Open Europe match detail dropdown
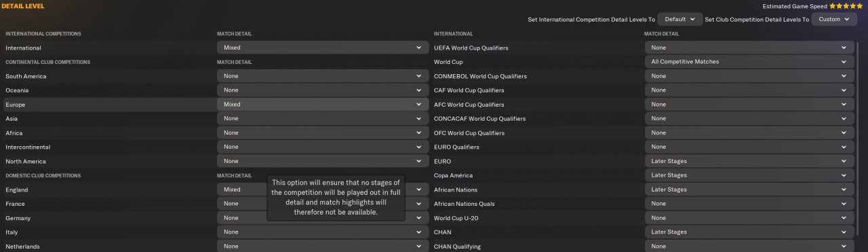This screenshot has height=252, width=868. [x=322, y=105]
